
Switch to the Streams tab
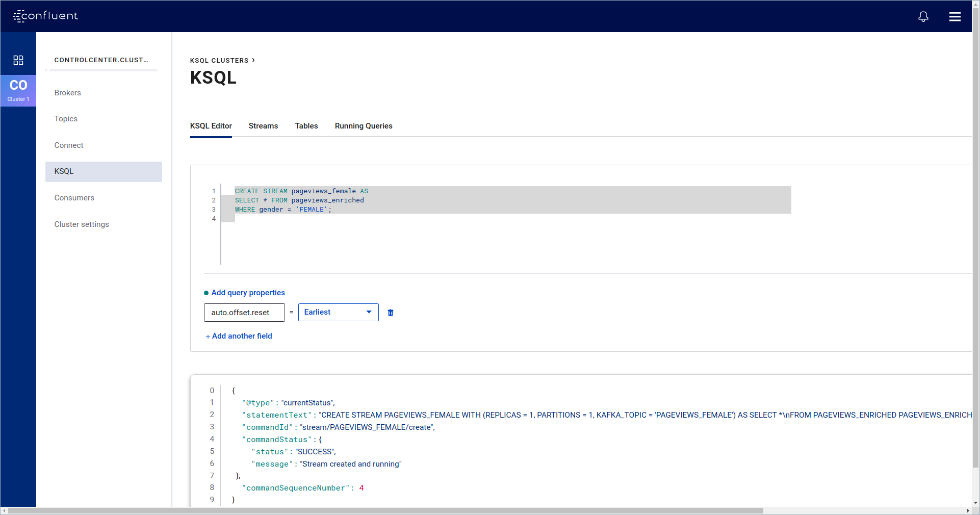(x=263, y=126)
